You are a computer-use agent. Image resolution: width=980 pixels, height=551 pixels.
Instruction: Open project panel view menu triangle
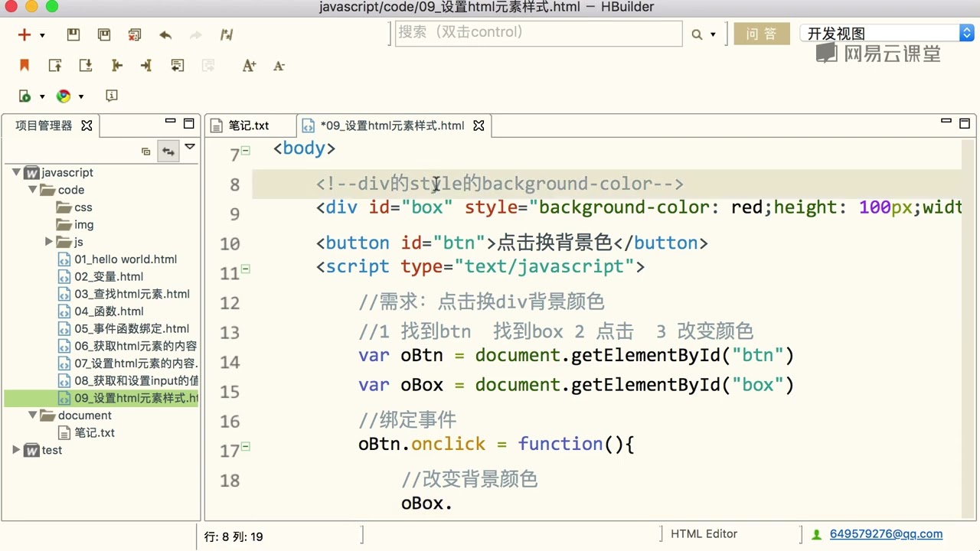pyautogui.click(x=190, y=147)
